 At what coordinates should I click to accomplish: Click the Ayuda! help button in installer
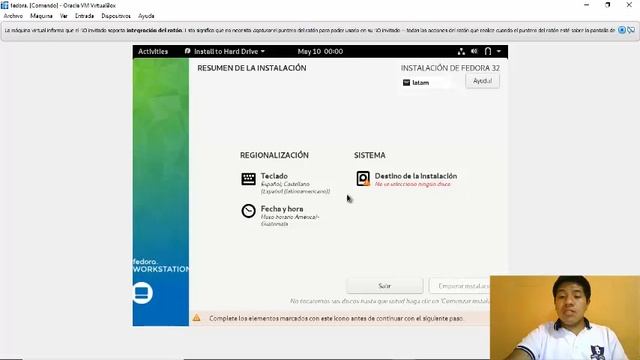click(482, 81)
